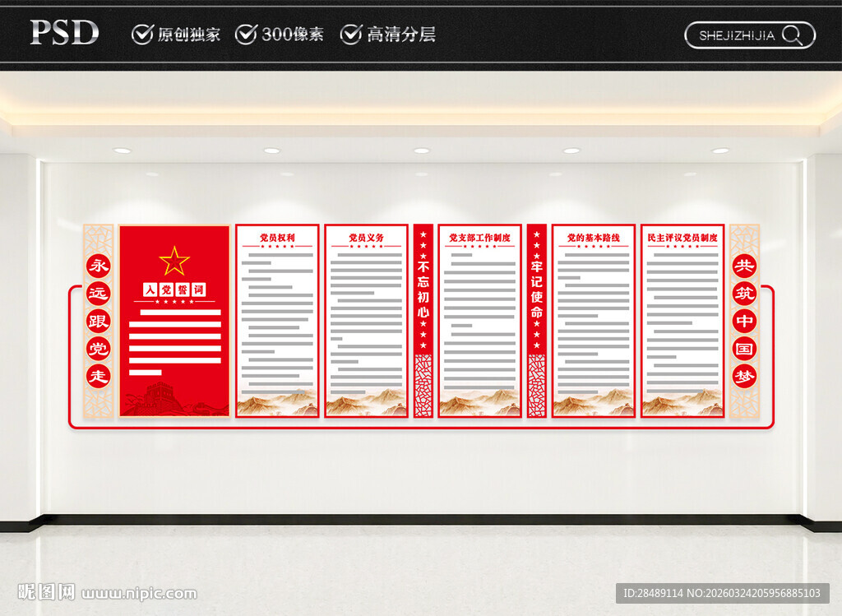Click the SHEJIZHIJIA search field
Viewport: 842px width, 616px height.
pyautogui.click(x=750, y=35)
